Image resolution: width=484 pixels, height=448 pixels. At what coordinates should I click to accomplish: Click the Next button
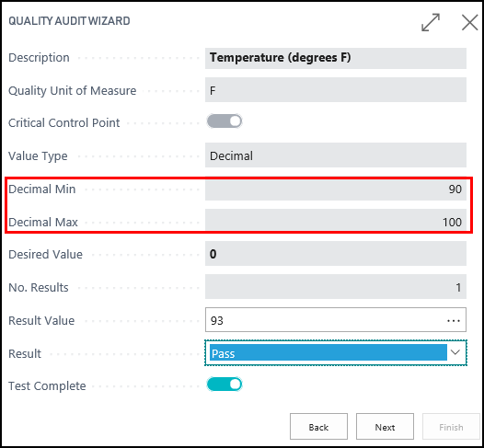[385, 427]
